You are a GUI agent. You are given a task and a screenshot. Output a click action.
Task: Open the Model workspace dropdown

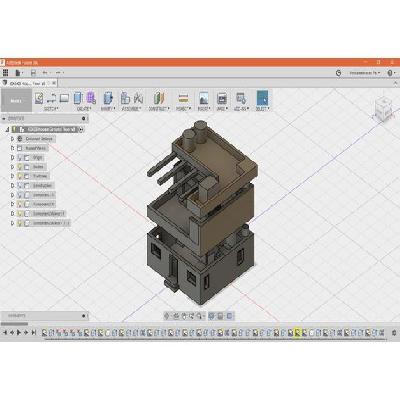16,101
